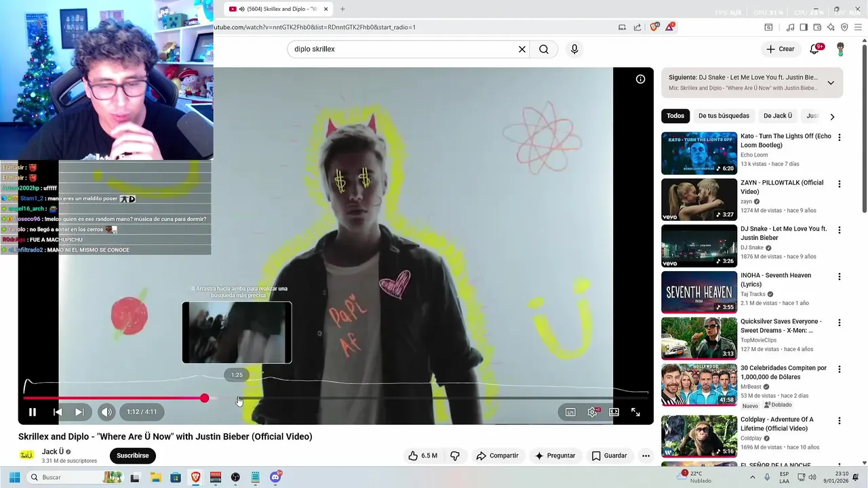
Task: Click the Compartir share button
Action: tap(497, 455)
